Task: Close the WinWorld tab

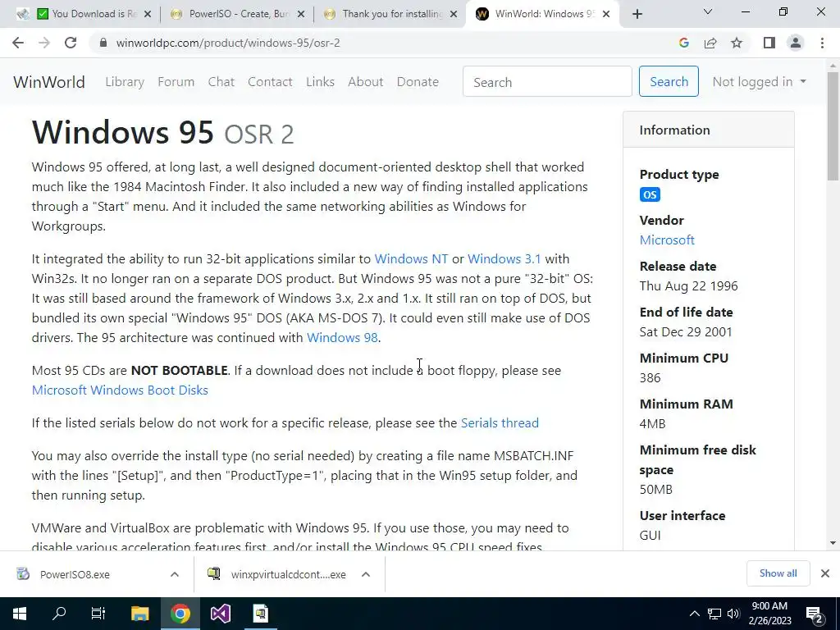Action: point(606,14)
